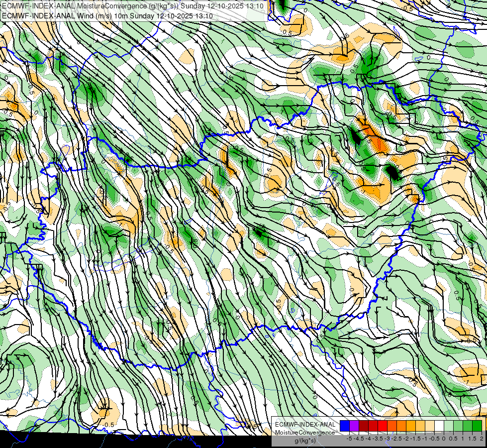Click the blue swatch in the legend
Image resolution: width=487 pixels, height=448 pixels.
pos(345,426)
